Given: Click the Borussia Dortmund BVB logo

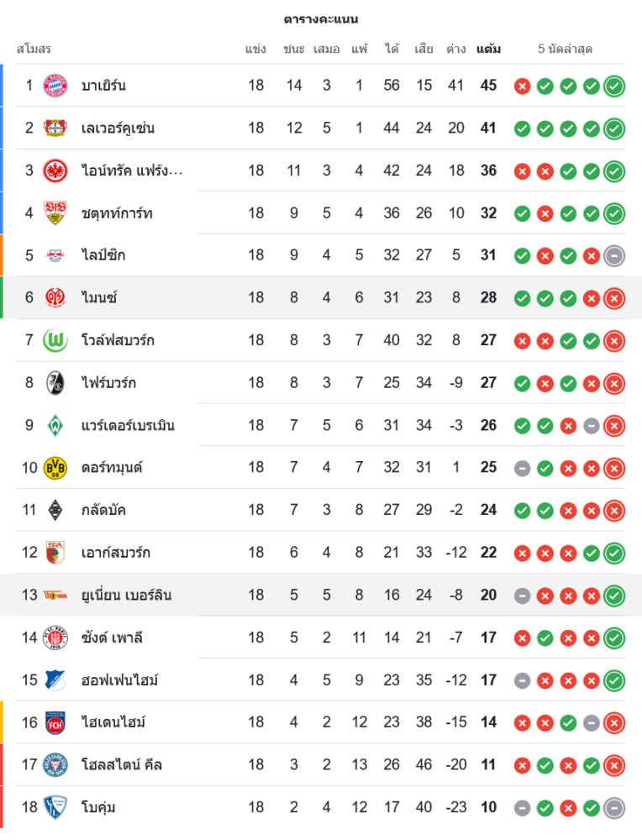Looking at the screenshot, I should coord(55,467).
